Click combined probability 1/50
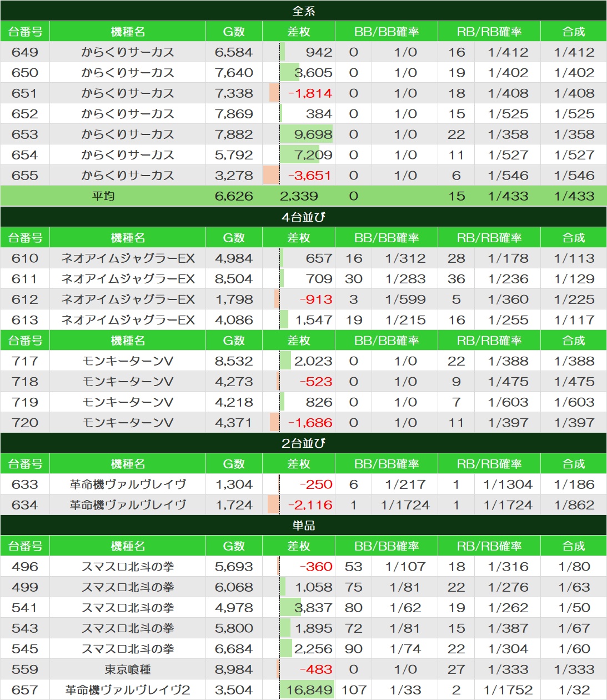 [574, 608]
